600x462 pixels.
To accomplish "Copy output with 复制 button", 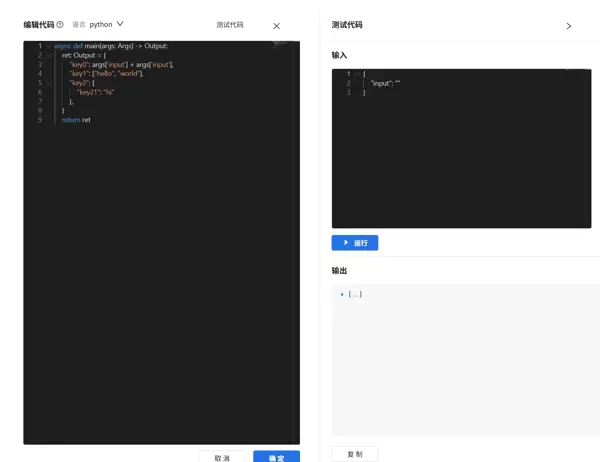I will (355, 454).
